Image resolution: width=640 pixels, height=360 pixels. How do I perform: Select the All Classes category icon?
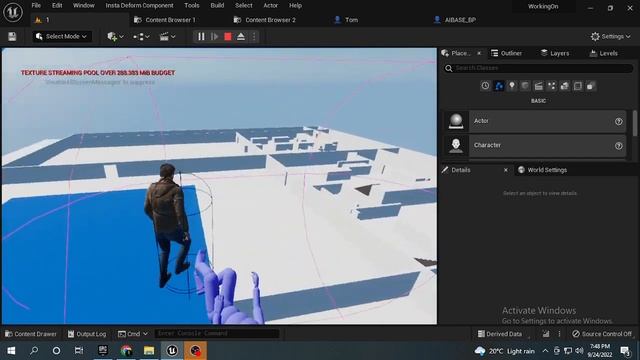point(591,86)
